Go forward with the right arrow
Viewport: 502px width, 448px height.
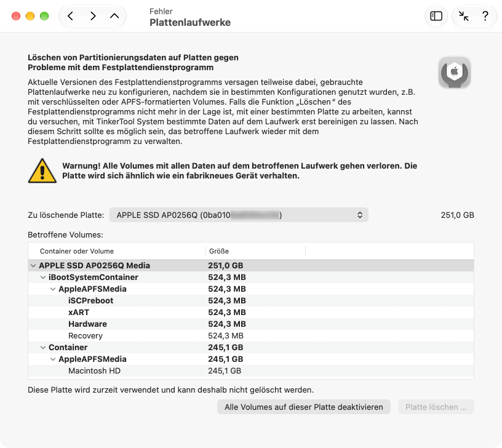93,16
